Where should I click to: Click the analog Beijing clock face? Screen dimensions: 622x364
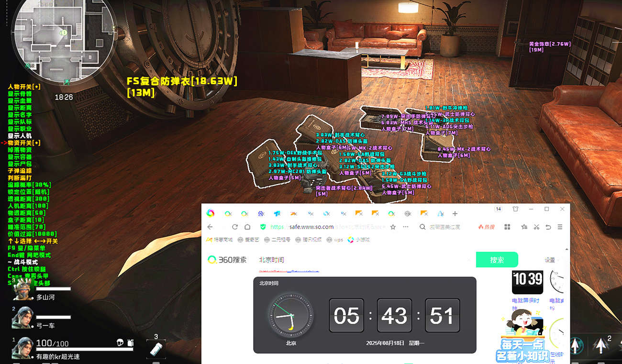click(x=290, y=315)
